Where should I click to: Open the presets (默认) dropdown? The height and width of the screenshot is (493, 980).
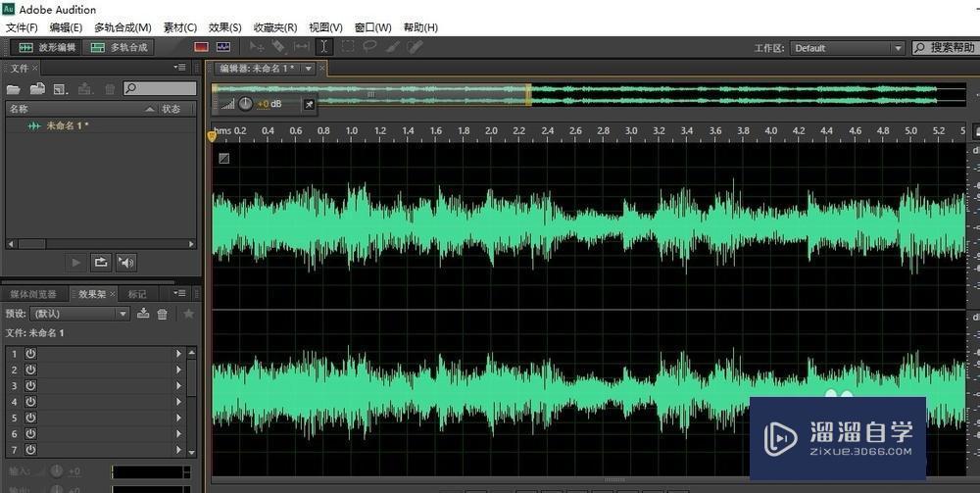(x=80, y=314)
